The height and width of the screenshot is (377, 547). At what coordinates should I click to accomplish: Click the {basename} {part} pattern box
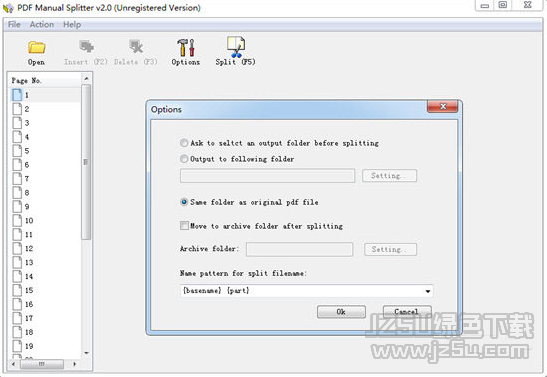[306, 291]
